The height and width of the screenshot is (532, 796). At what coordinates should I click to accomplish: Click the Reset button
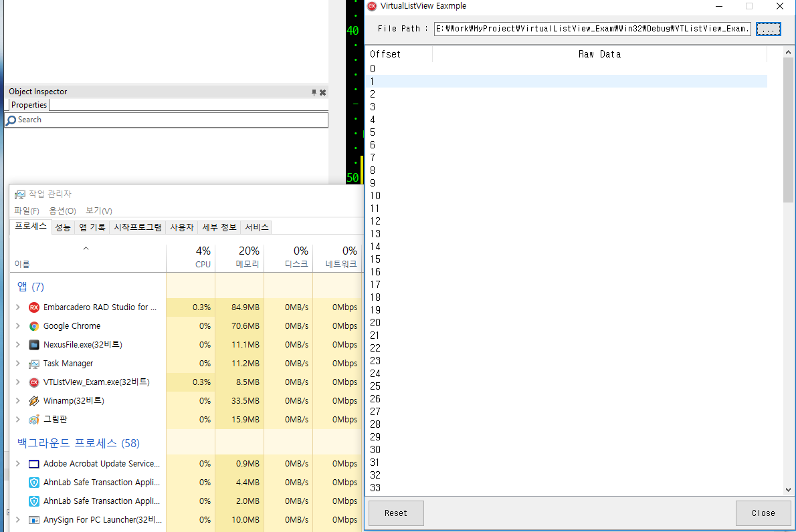[x=396, y=513]
